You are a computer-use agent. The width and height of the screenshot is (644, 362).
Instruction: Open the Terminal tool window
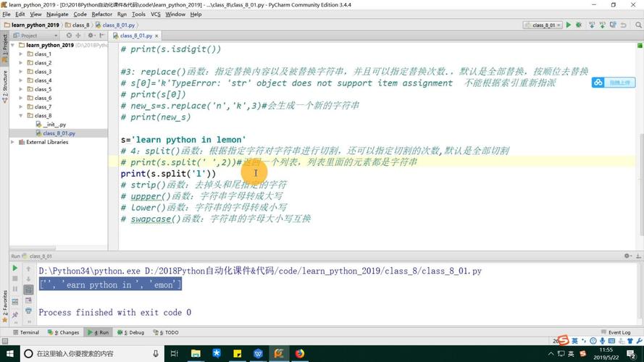click(26, 332)
